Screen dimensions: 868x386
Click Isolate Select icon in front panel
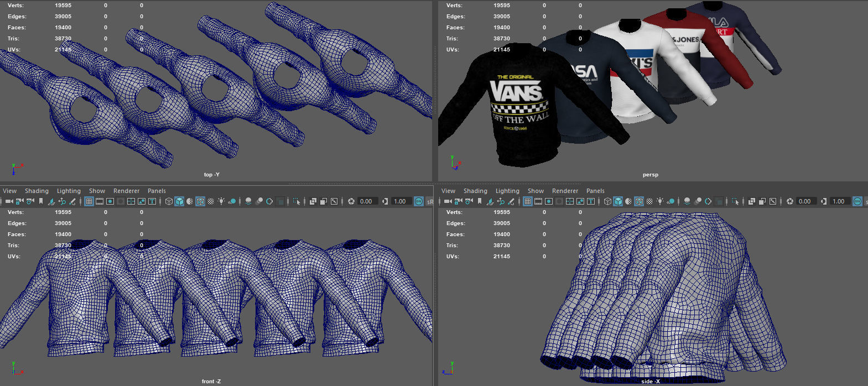297,201
